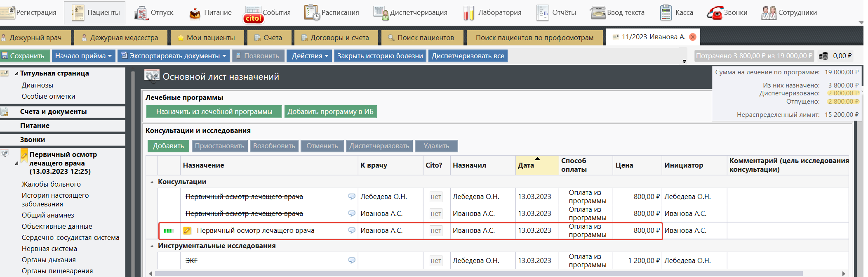Toggle Cito 'нет' for ЭКГ row

436,261
